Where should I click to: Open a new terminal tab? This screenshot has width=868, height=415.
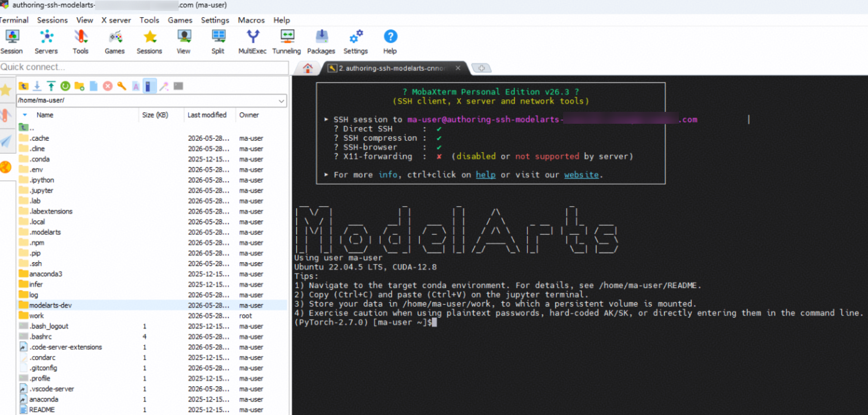482,68
